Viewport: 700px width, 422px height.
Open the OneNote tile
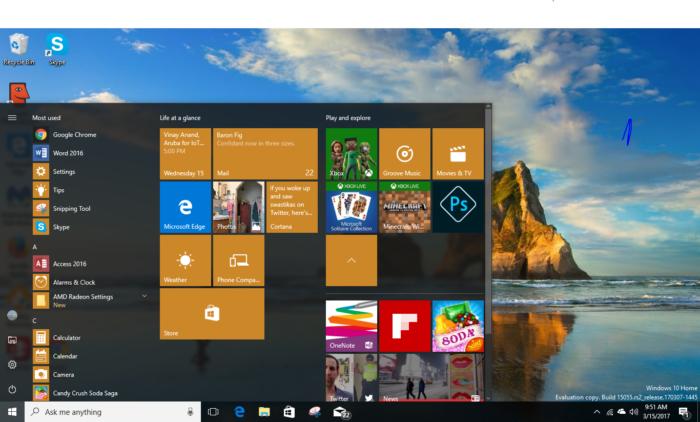[x=351, y=326]
